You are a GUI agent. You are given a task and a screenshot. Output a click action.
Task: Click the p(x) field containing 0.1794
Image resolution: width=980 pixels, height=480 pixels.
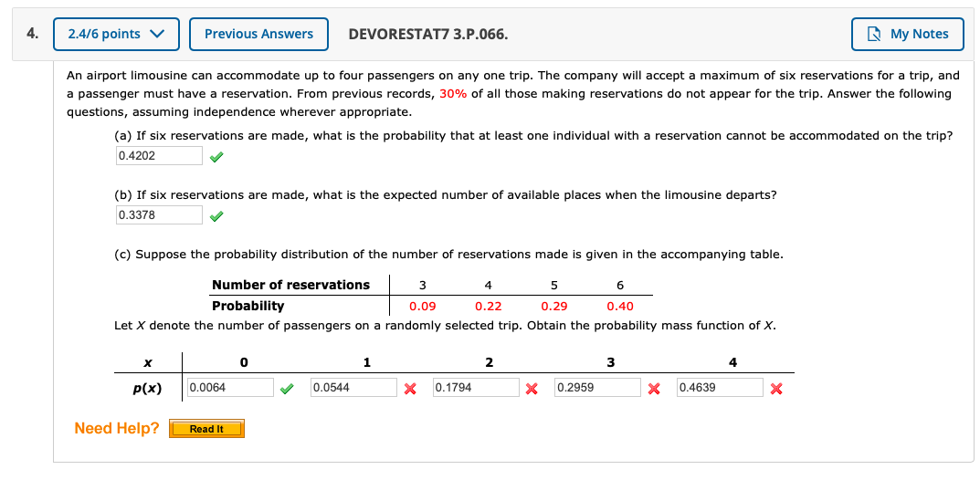click(x=476, y=388)
